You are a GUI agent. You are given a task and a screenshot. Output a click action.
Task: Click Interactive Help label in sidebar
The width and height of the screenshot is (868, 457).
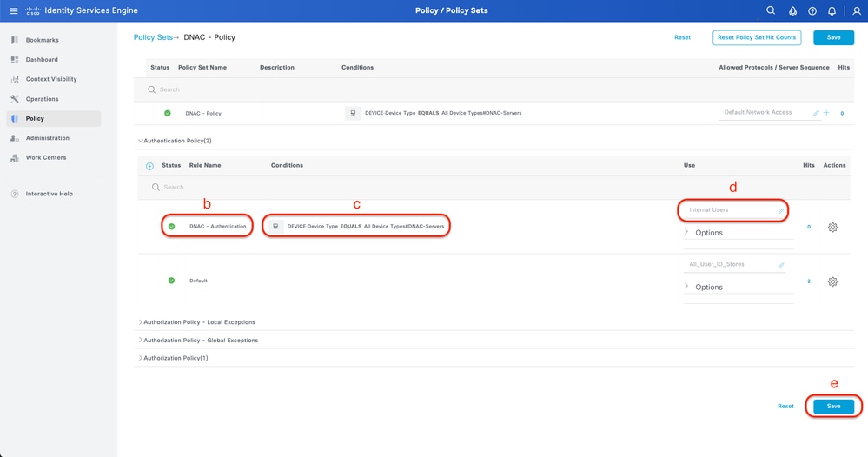point(50,194)
